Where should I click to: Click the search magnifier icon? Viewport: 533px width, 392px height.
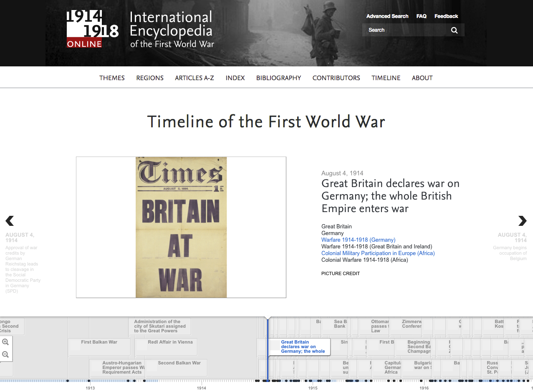(x=454, y=30)
